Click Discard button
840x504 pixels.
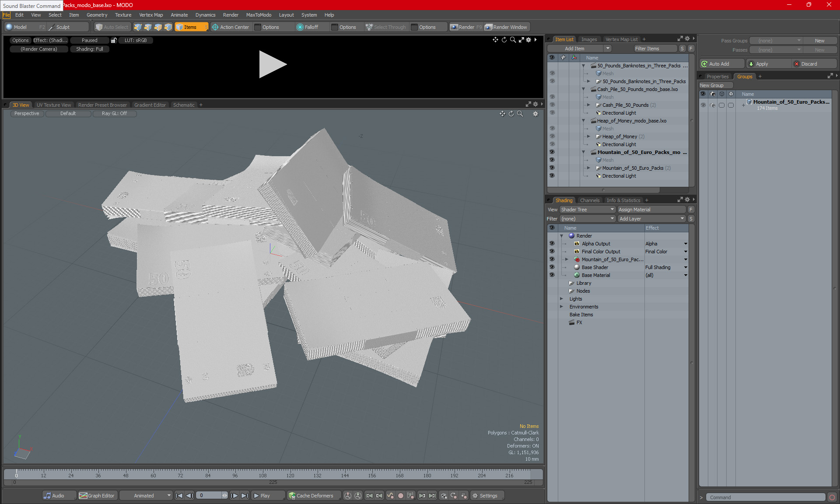[813, 64]
